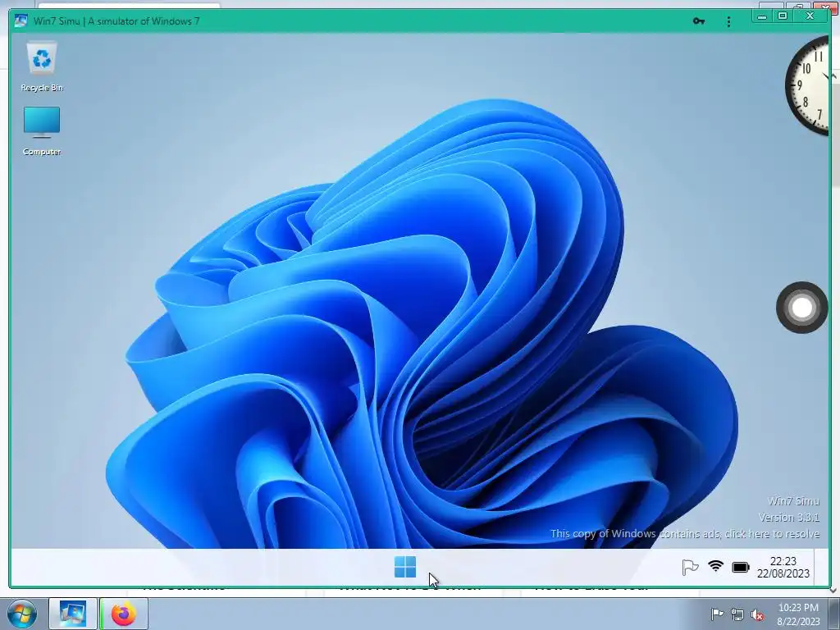Open the 10:23 PM host taskbar clock

pyautogui.click(x=797, y=614)
